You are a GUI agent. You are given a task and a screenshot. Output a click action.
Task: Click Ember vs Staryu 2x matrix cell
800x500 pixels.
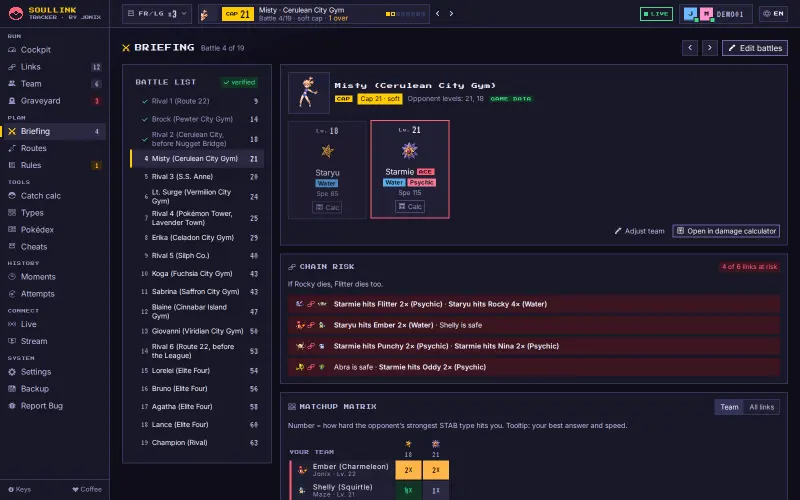(x=408, y=470)
